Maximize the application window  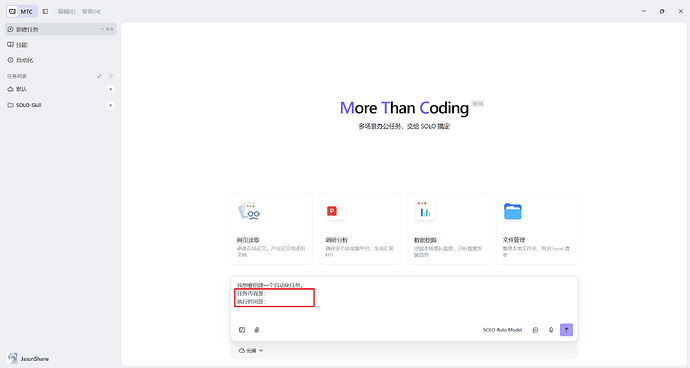[662, 11]
